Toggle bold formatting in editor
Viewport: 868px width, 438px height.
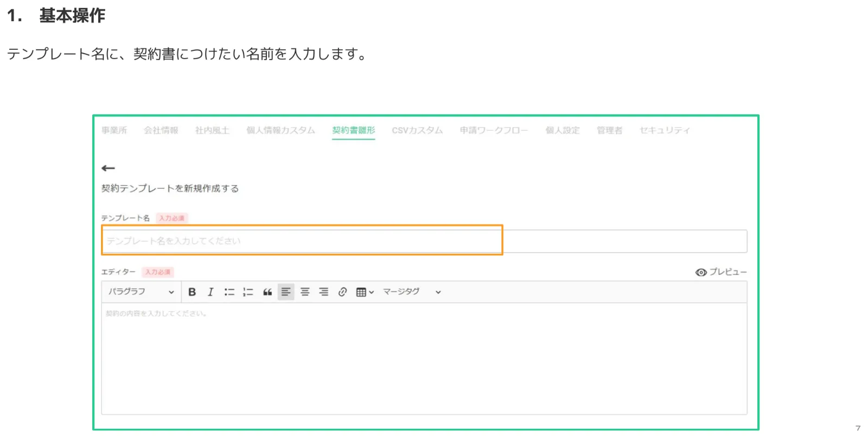(x=192, y=292)
